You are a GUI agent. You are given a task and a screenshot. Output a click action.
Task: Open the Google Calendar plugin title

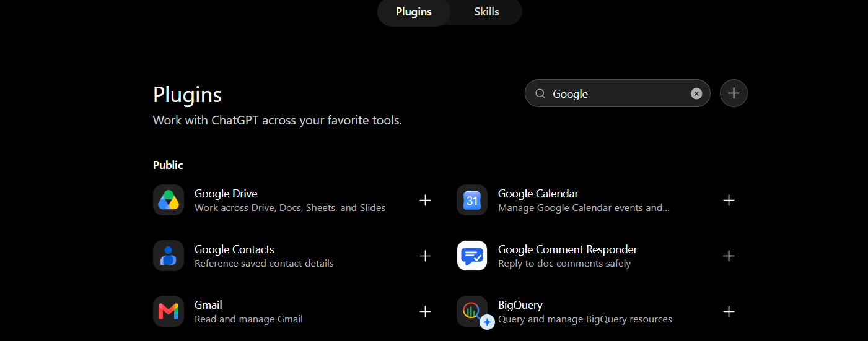point(538,194)
